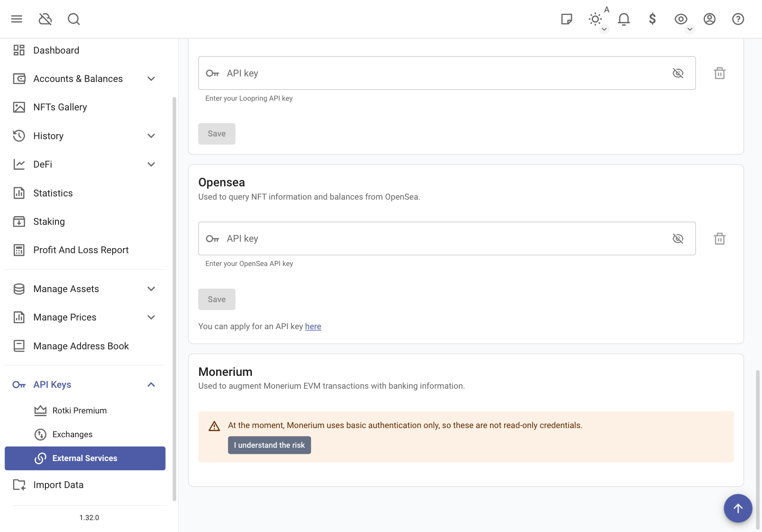
Task: Click the Accounts & Balances wallet icon
Action: click(19, 79)
